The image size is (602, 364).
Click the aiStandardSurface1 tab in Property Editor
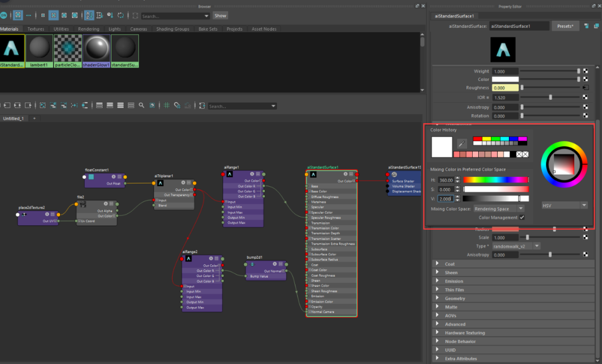(x=454, y=16)
